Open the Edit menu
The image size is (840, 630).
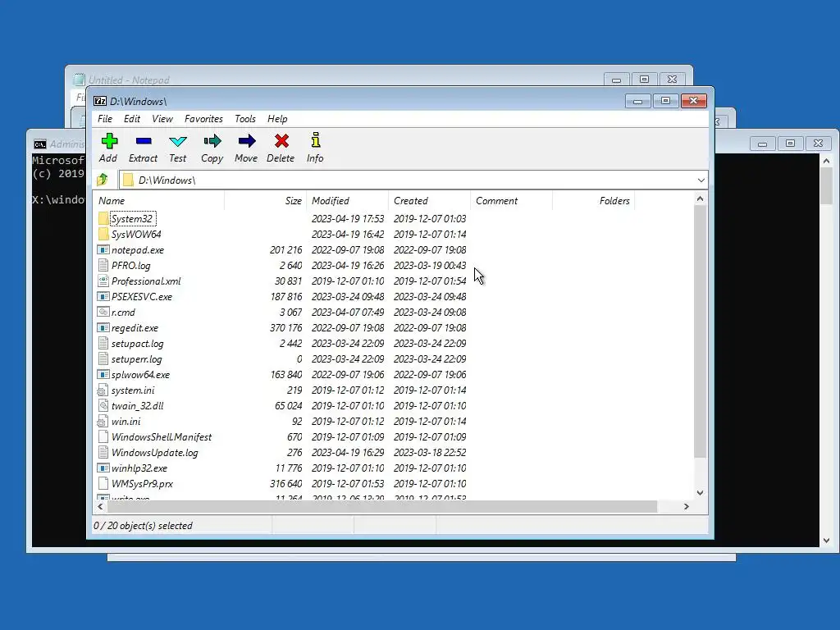click(132, 119)
